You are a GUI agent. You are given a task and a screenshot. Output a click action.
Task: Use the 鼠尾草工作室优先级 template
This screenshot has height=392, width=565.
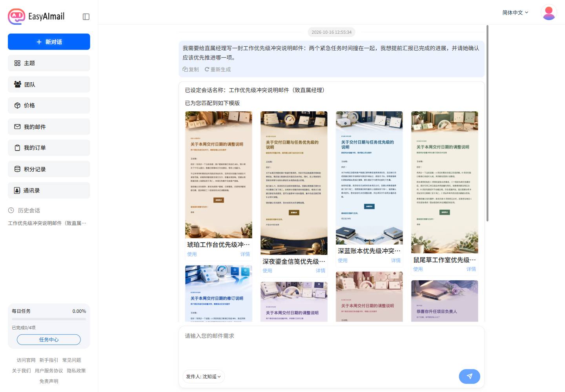pos(418,269)
